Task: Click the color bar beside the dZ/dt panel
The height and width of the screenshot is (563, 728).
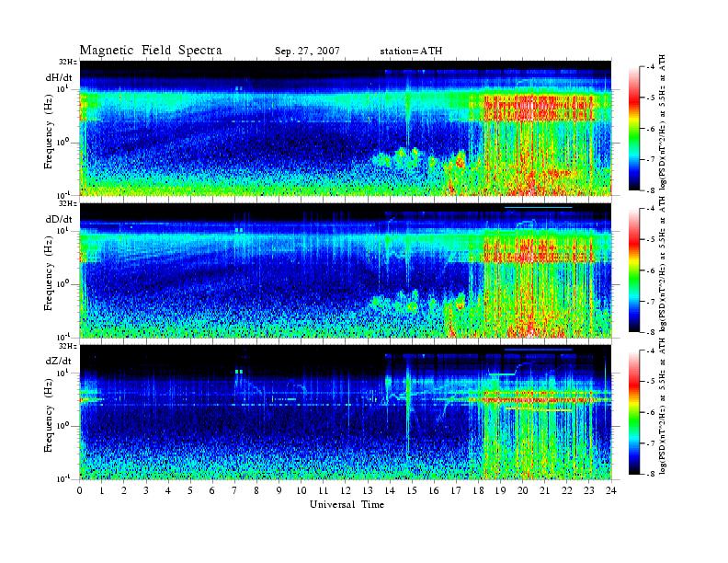Action: (x=633, y=412)
